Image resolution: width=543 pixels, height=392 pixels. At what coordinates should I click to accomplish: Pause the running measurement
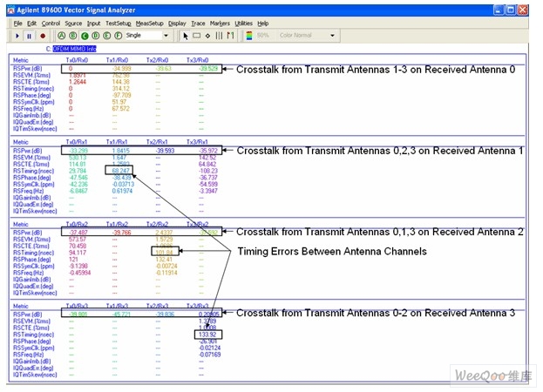29,36
